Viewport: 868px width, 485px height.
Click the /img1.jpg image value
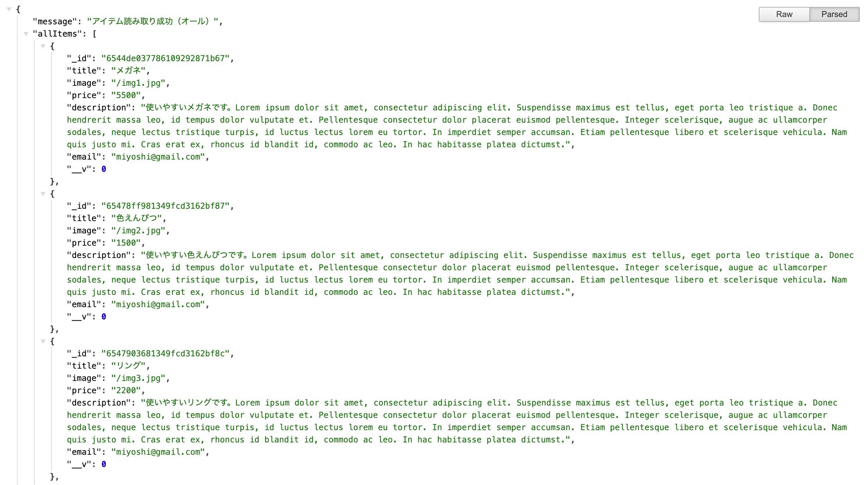138,83
